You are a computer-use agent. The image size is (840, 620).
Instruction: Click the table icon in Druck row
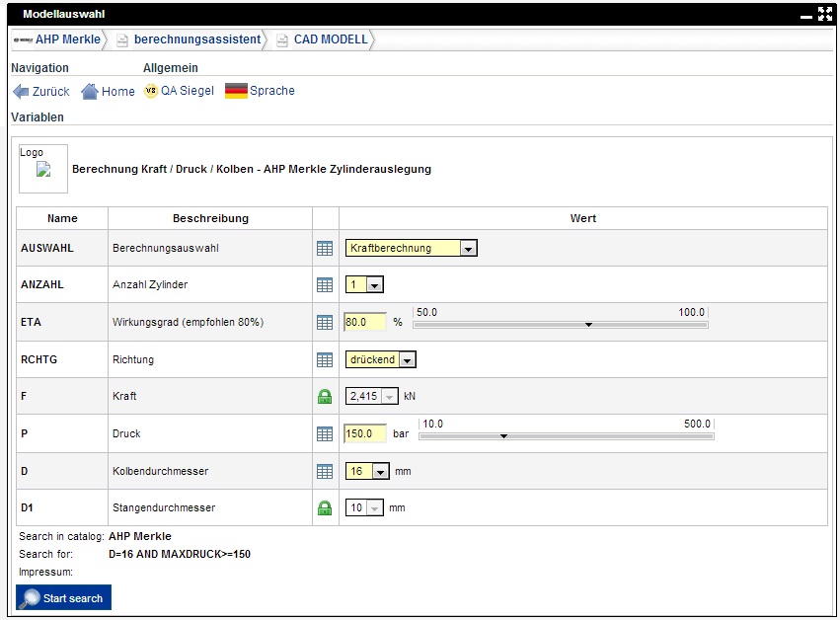(325, 433)
